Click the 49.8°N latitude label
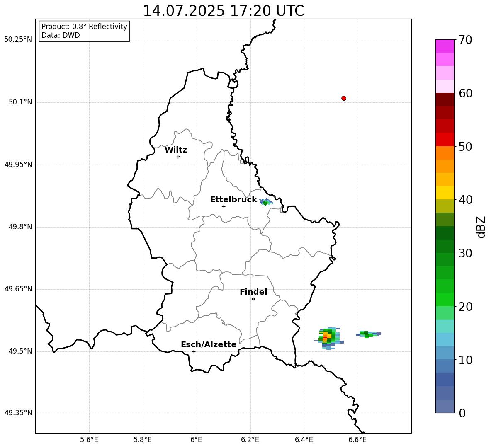This screenshot has width=491, height=448. click(20, 227)
